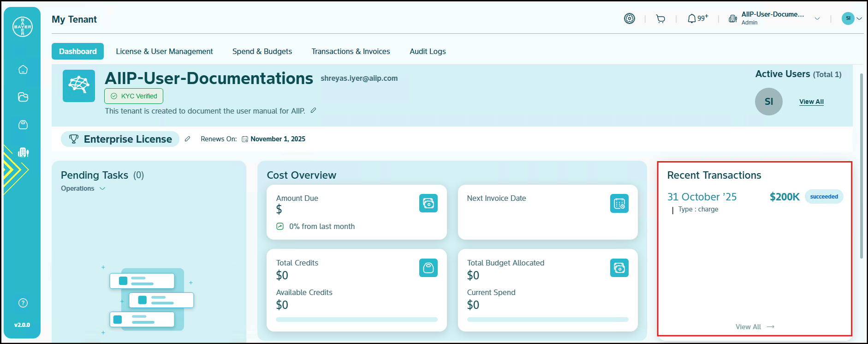Click the page vertical scrollbar

pos(861,166)
